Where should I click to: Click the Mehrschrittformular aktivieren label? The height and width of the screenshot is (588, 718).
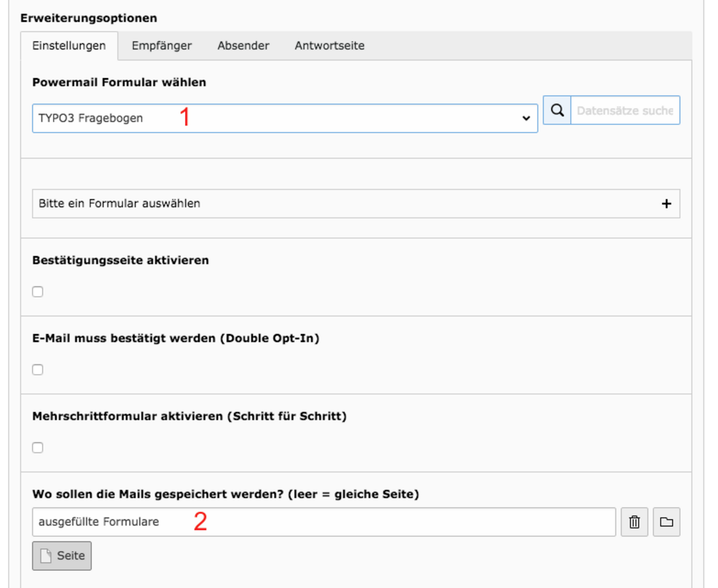[x=190, y=416]
